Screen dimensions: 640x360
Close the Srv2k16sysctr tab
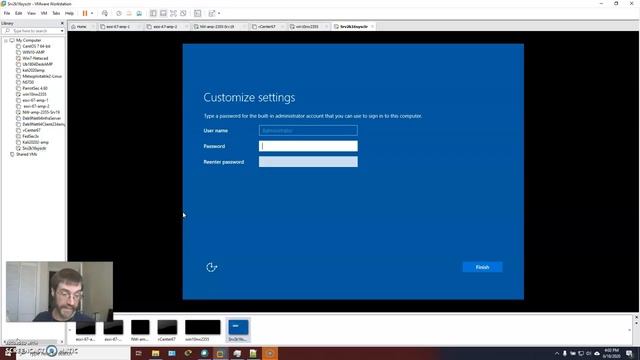click(x=372, y=27)
